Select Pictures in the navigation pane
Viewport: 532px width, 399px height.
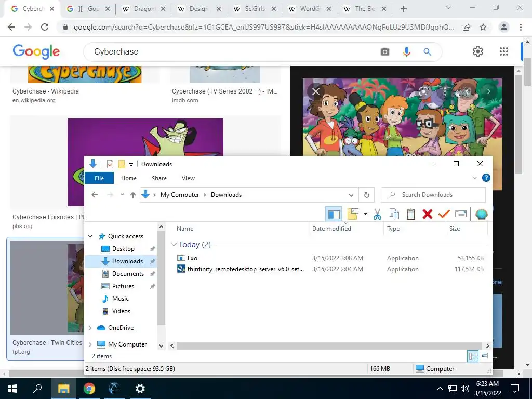click(x=123, y=286)
